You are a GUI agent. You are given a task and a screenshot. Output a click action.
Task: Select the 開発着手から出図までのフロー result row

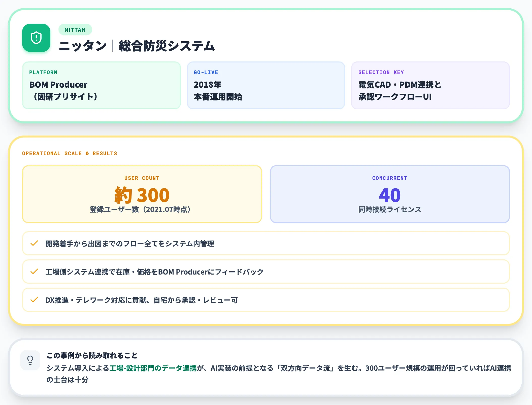pyautogui.click(x=266, y=243)
